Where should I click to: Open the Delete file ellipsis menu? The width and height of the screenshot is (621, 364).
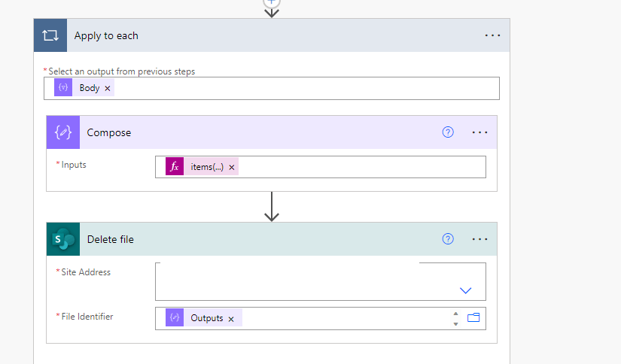tap(479, 239)
